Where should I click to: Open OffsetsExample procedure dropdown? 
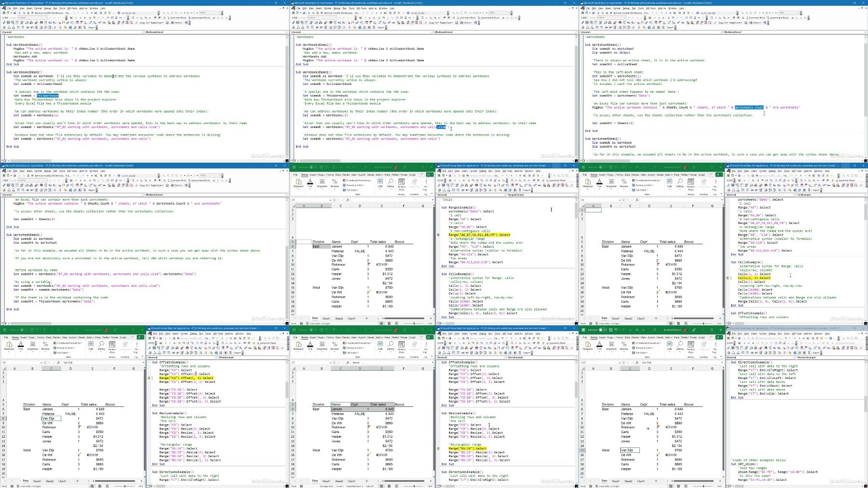[285, 357]
